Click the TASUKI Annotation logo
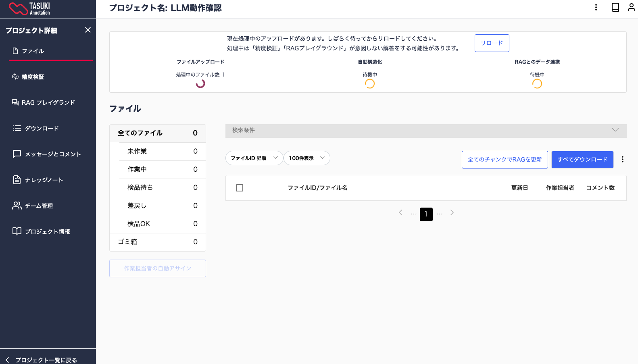638x364 pixels. 29,8
